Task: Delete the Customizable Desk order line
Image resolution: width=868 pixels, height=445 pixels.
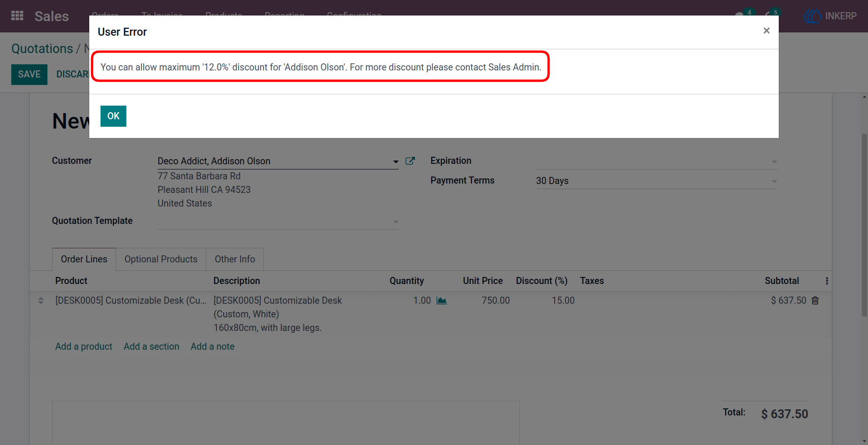Action: coord(815,300)
